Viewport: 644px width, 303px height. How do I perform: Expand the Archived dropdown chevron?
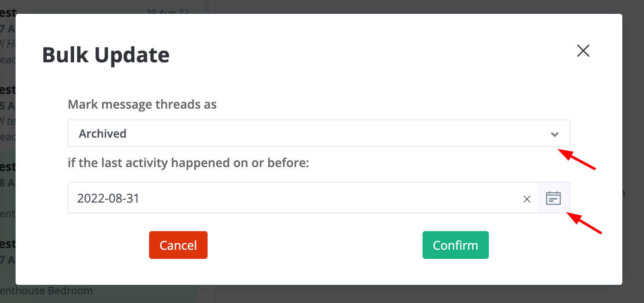tap(554, 134)
